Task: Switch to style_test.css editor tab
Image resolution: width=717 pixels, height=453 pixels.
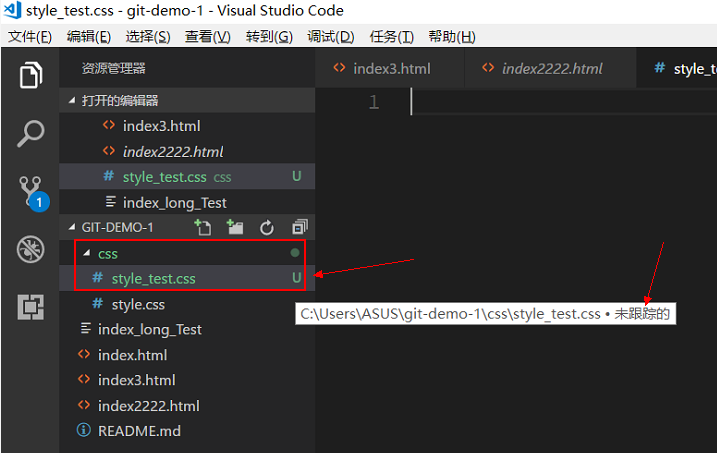Action: 677,68
